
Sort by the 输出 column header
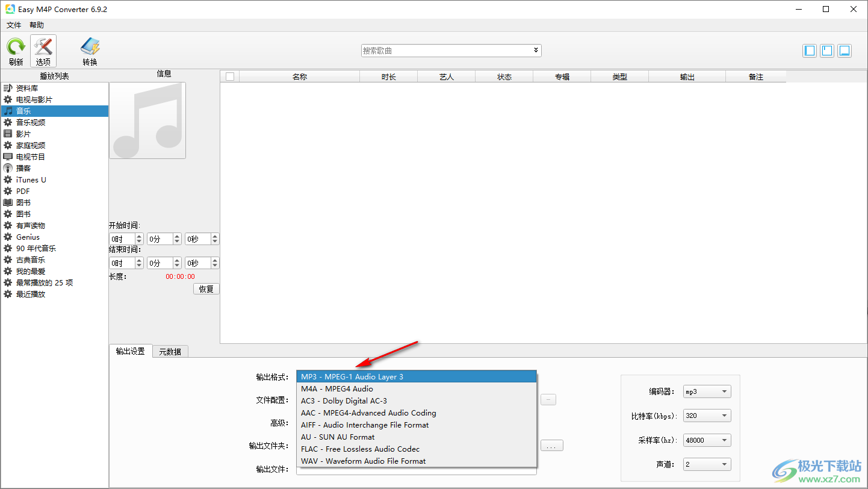tap(687, 76)
